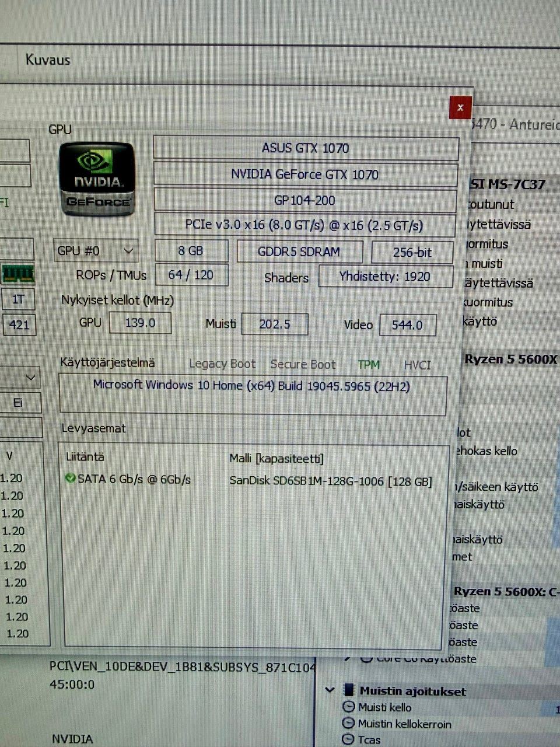Click the green SATA status checkmark icon
Viewport: 560px width, 747px height.
coord(71,479)
